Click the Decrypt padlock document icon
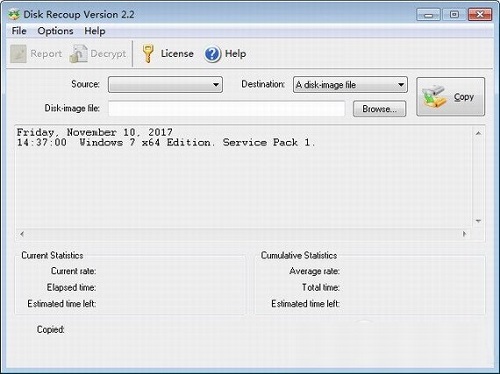 [78, 54]
